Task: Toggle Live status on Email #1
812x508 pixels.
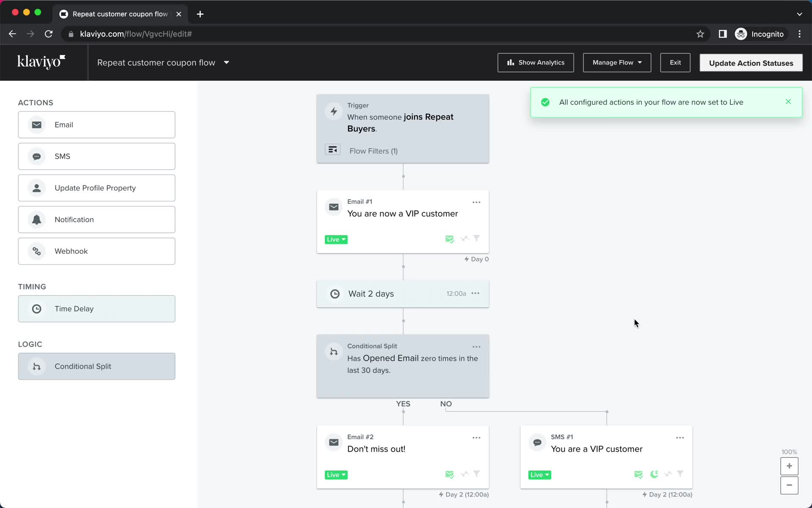Action: tap(336, 239)
